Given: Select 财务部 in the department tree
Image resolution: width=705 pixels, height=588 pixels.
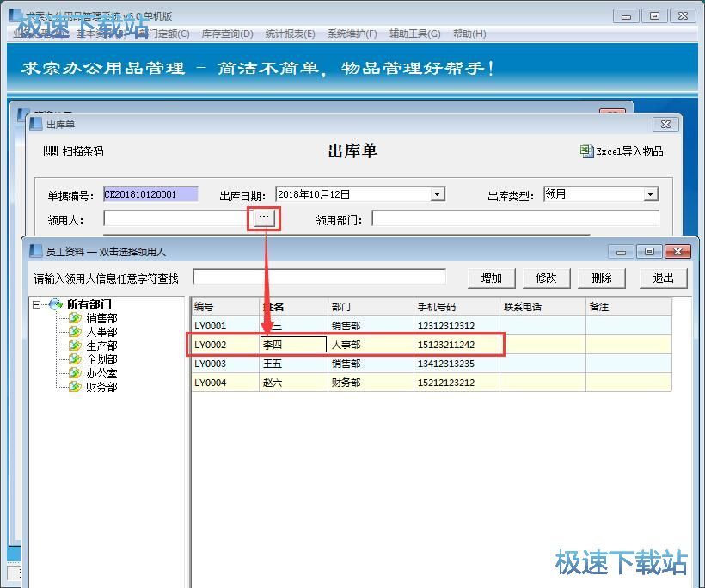Looking at the screenshot, I should coord(101,387).
